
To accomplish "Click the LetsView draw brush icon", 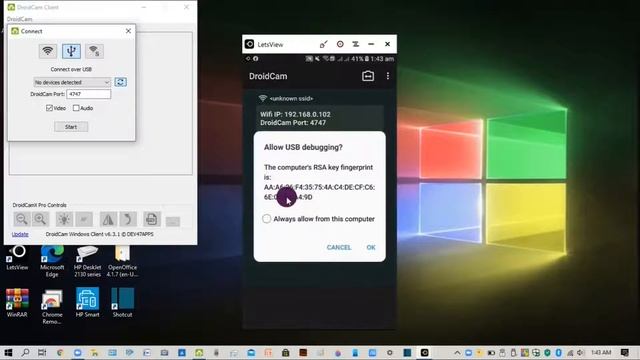I will click(x=323, y=44).
